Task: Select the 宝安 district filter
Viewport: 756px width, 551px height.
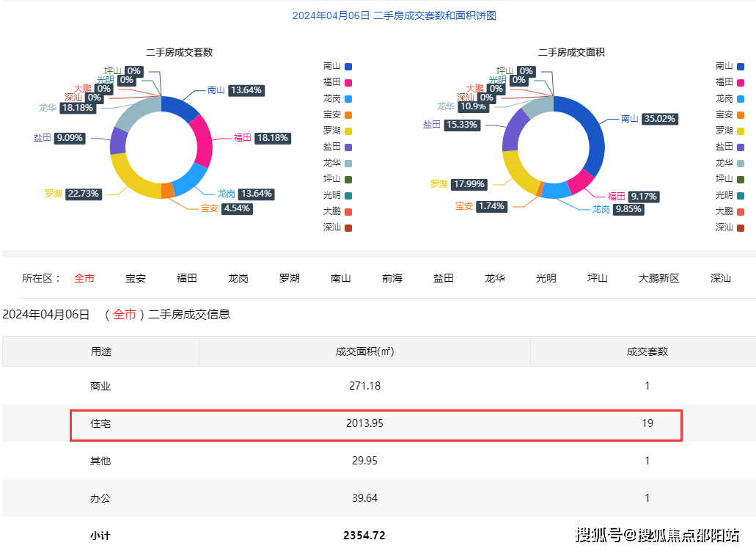Action: point(136,278)
